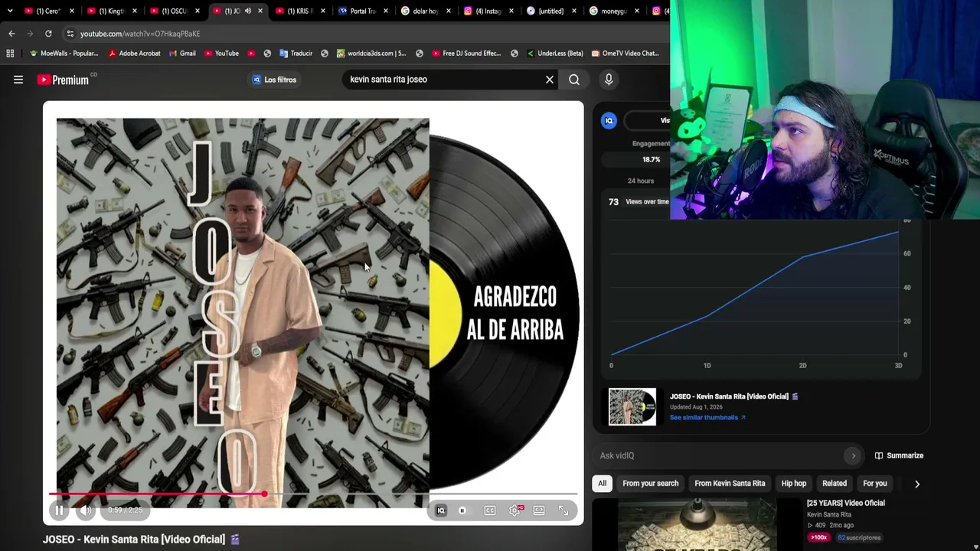Open the Adobe Acrobat bookmark

[x=135, y=54]
